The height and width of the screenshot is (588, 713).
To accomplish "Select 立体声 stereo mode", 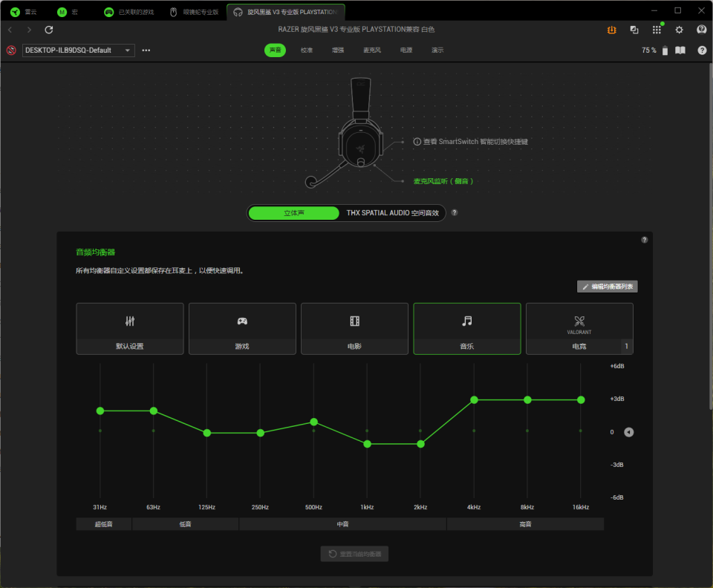I will (x=294, y=212).
